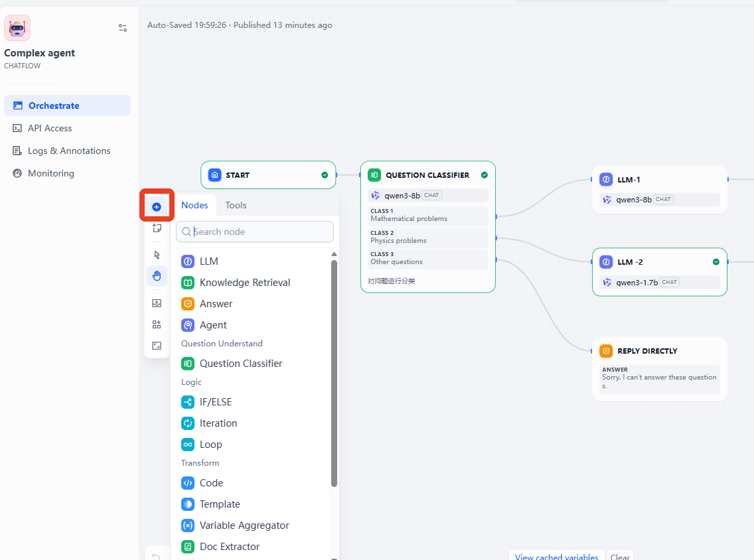754x560 pixels.
Task: Select the Nodes tab in the node picker
Action: point(194,205)
